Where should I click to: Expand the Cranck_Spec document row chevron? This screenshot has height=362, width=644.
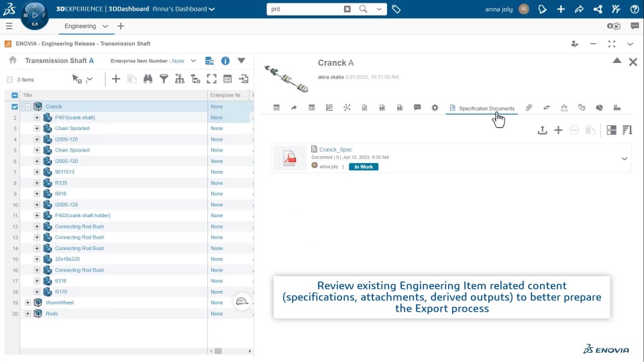[624, 158]
